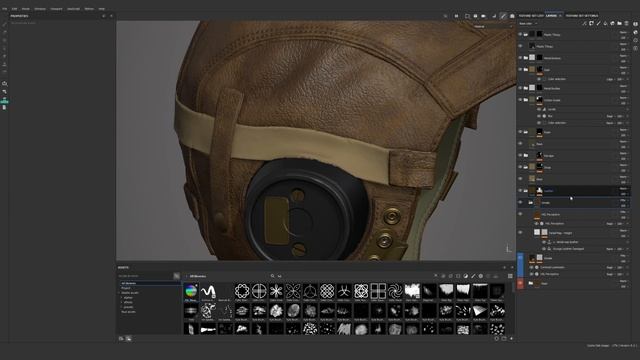This screenshot has width=640, height=360.
Task: Click the magnifier search icon in Assets panel
Action: [273, 276]
